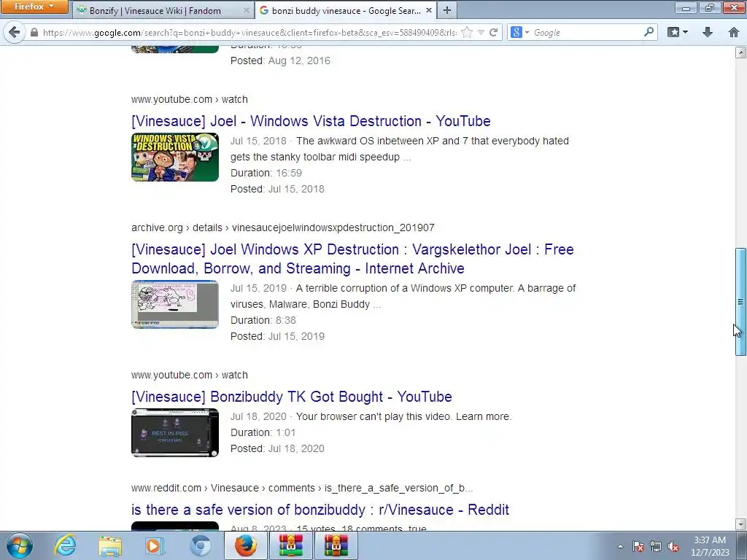
Task: Open the first WinRAR taskbar window
Action: coord(291,545)
